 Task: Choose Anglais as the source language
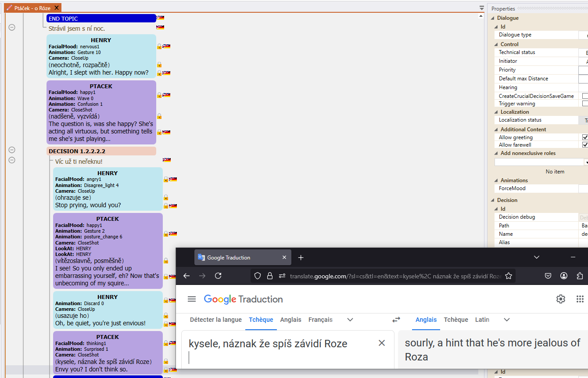(x=290, y=320)
